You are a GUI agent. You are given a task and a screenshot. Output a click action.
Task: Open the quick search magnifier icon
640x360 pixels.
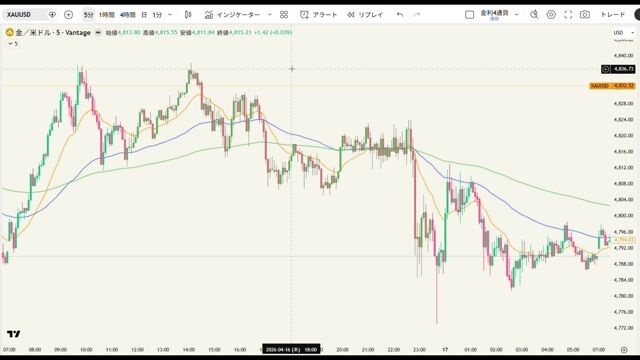534,15
